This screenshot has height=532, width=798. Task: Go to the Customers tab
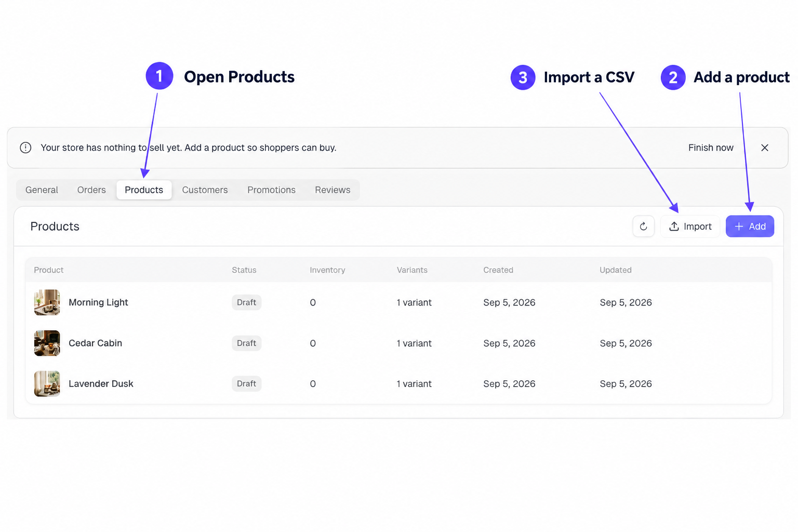[205, 190]
